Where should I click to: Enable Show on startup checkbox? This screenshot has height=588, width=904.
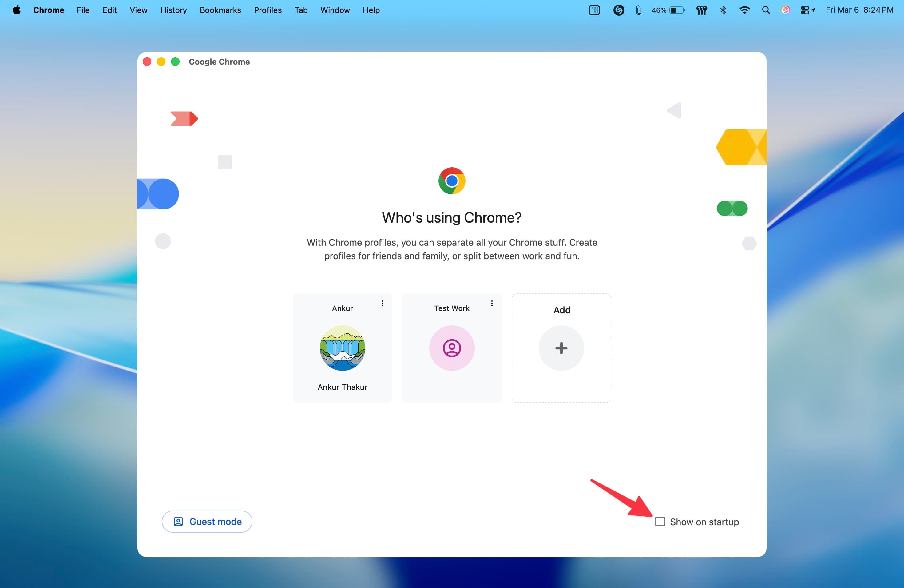click(660, 522)
